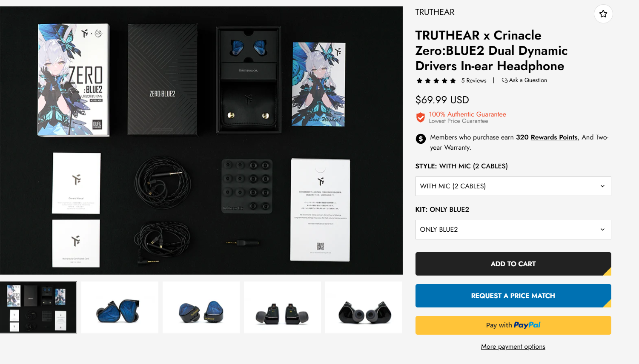Viewport: 639px width, 364px height.
Task: Pay with PayPal button
Action: pyautogui.click(x=513, y=325)
